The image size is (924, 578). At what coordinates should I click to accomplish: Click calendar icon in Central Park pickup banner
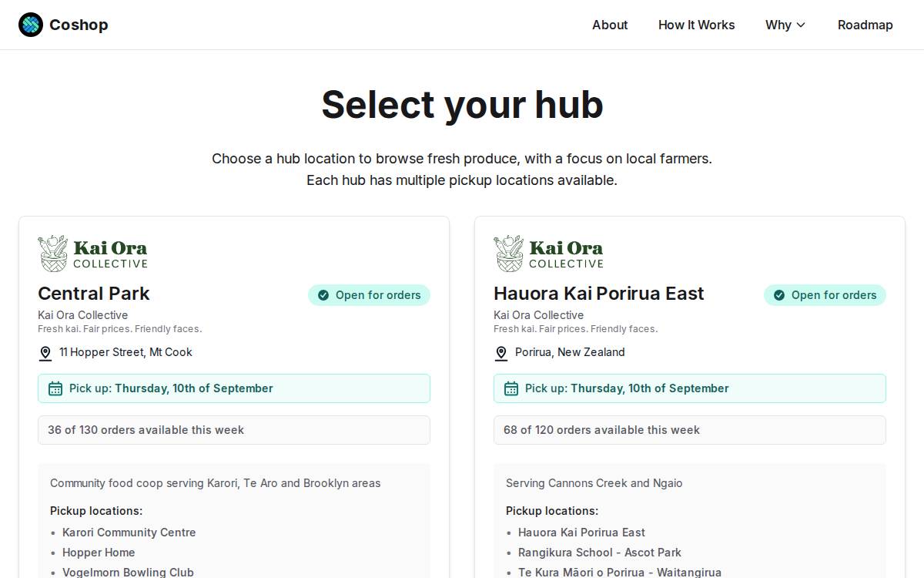click(x=55, y=388)
